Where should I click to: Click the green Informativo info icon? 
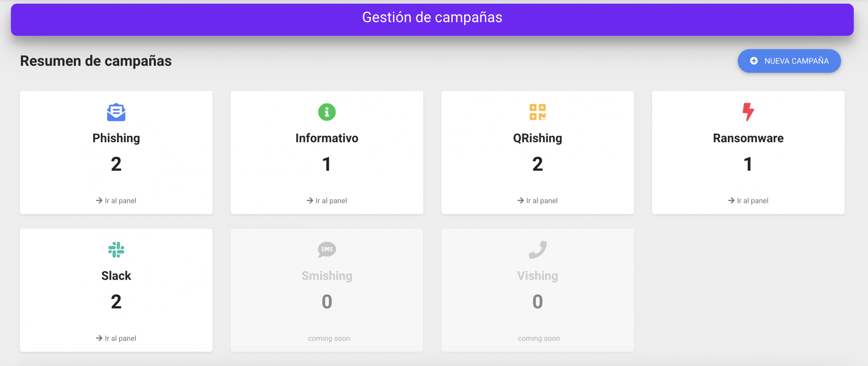327,112
